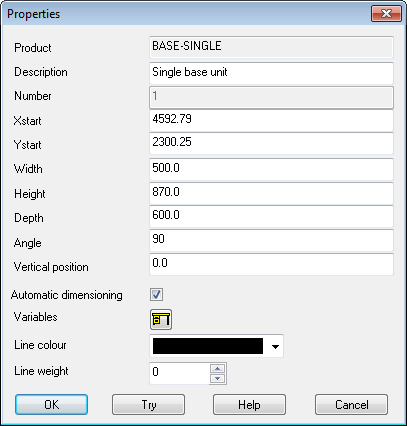This screenshot has height=426, width=407.
Task: Expand the Line colour dropdown arrow
Action: (x=275, y=347)
